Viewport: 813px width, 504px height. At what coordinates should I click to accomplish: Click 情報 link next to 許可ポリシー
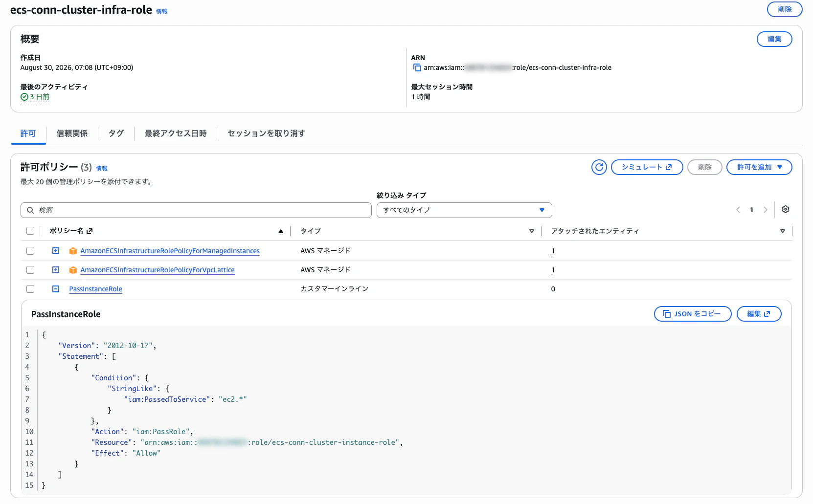point(102,168)
